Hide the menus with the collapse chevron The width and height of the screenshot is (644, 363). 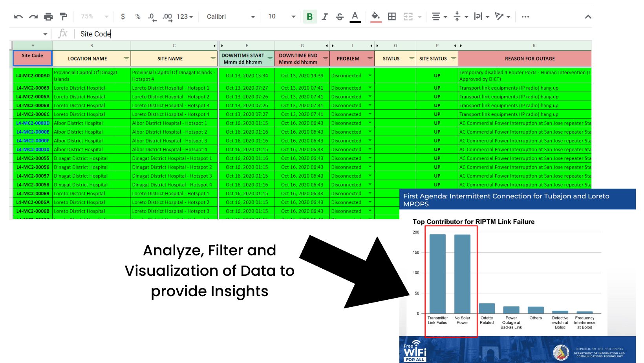[588, 16]
